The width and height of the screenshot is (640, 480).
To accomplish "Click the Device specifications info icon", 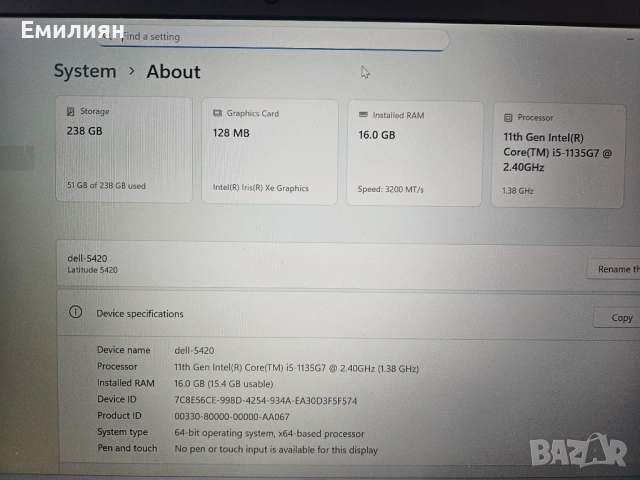I will click(x=76, y=312).
